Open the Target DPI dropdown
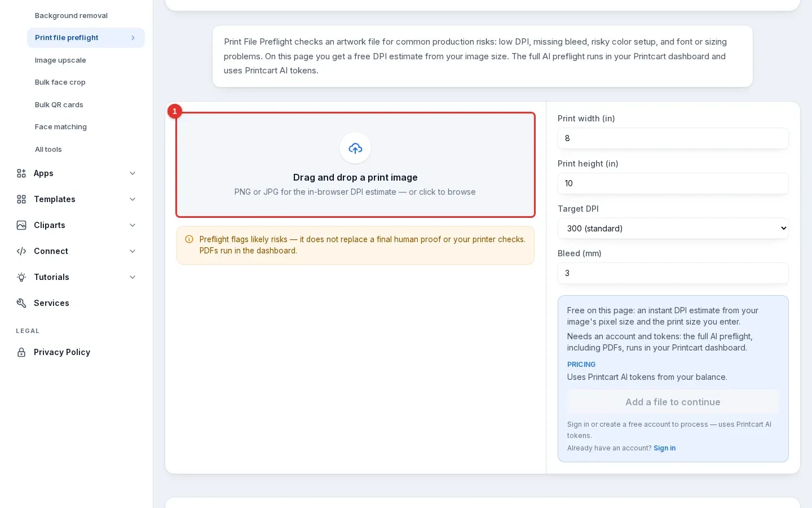 coord(673,229)
